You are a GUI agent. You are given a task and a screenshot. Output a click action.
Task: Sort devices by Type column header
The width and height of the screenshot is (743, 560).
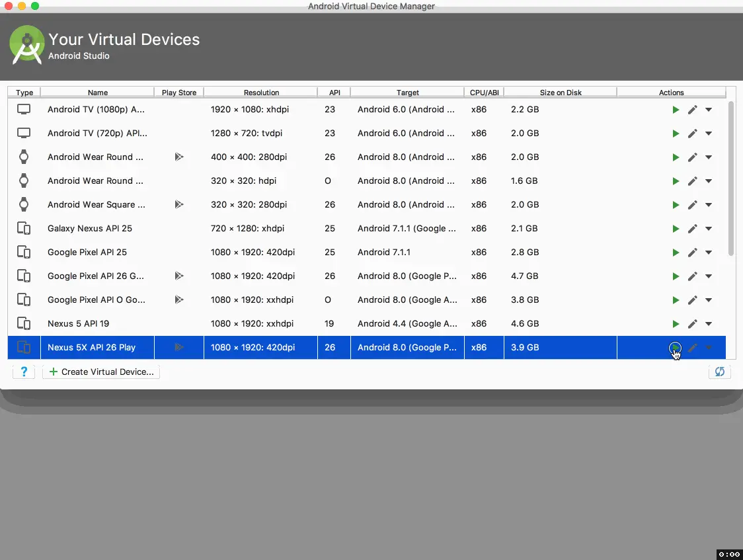24,93
